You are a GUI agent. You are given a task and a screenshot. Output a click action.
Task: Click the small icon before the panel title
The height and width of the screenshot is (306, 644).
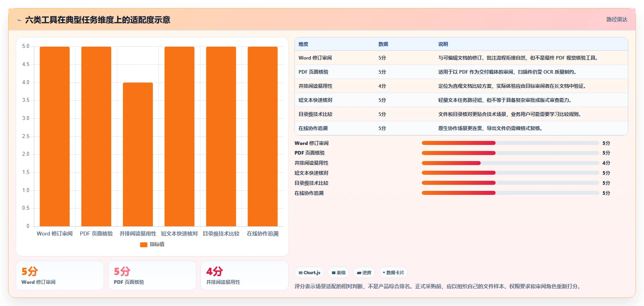pyautogui.click(x=19, y=20)
